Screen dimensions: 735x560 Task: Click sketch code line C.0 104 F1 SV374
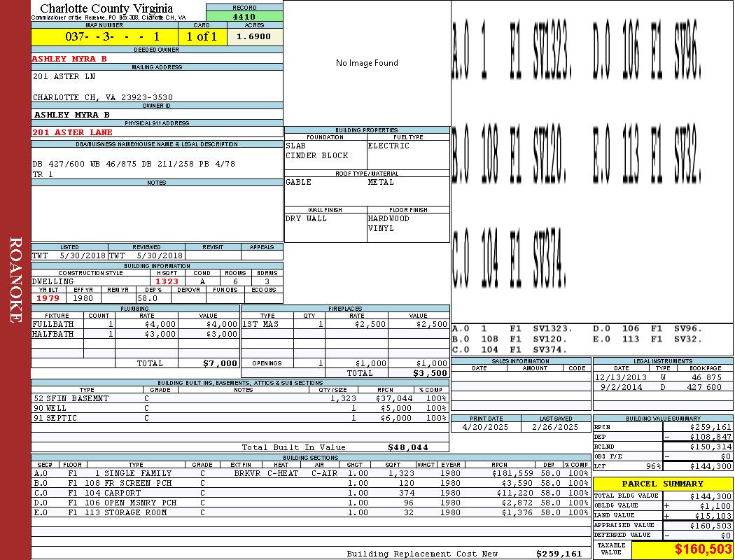[x=510, y=349]
